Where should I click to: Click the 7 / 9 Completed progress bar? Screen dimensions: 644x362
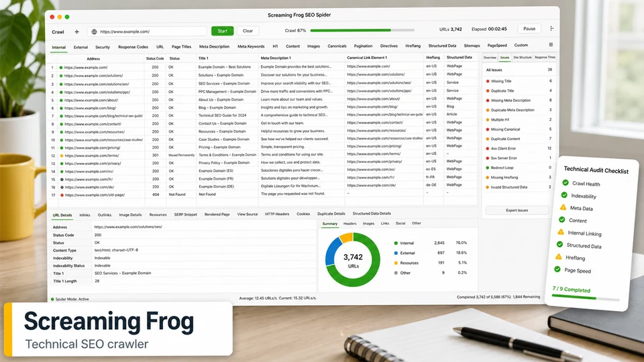coord(585,298)
